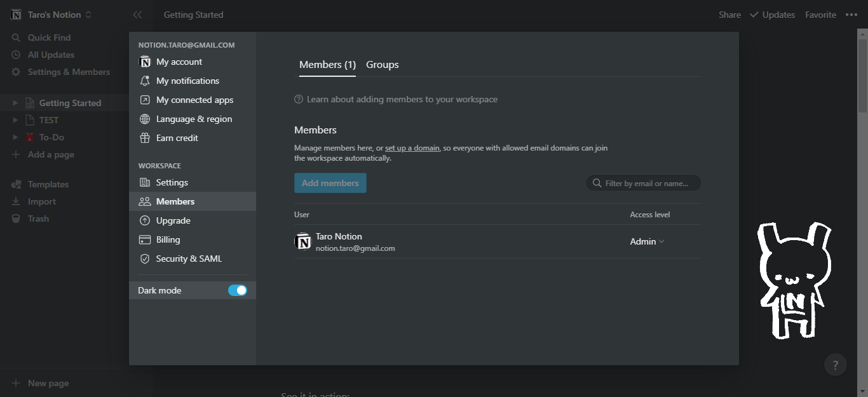The height and width of the screenshot is (397, 868).
Task: Open My notifications settings
Action: pos(193,81)
